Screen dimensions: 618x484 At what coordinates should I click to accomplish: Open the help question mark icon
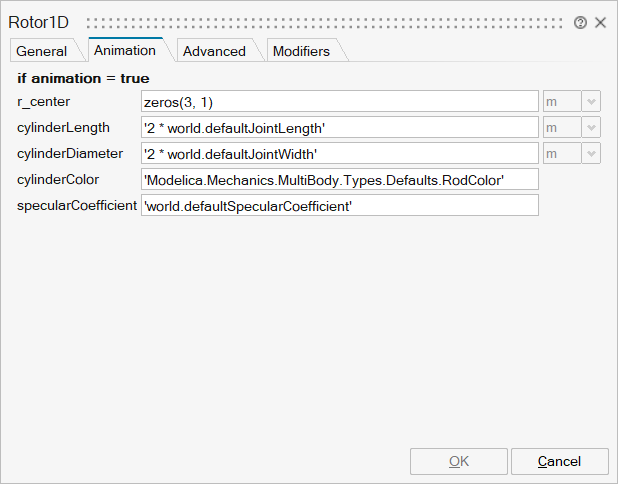pyautogui.click(x=581, y=22)
